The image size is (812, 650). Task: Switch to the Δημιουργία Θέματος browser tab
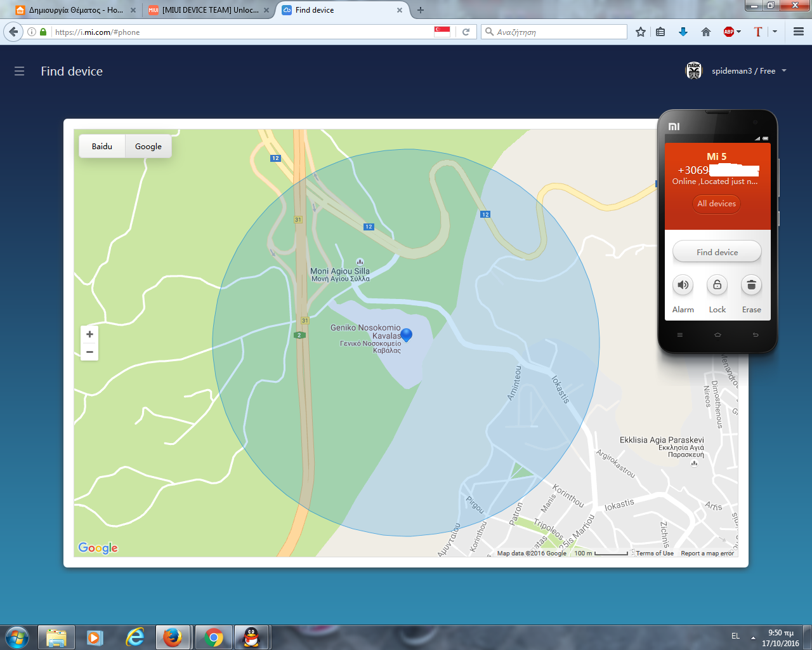coord(75,10)
